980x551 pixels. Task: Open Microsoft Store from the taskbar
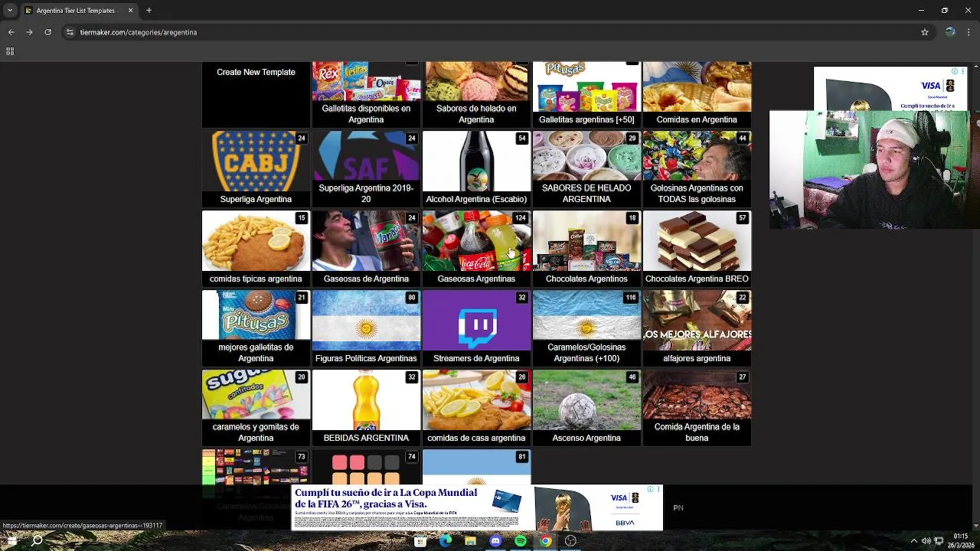coord(420,541)
